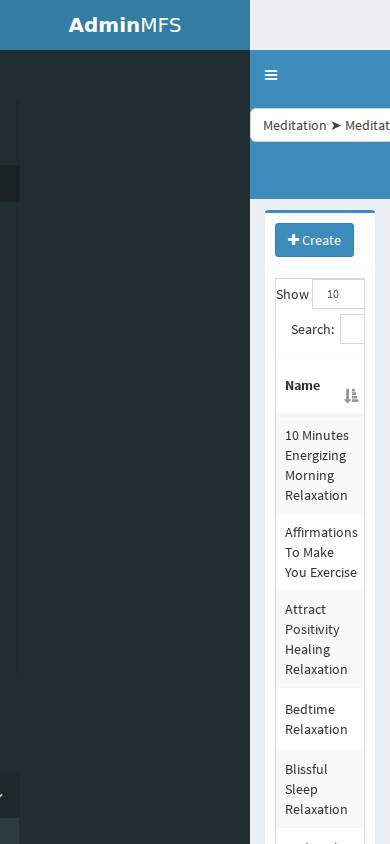
Task: Open the Show entries dropdown
Action: point(338,294)
